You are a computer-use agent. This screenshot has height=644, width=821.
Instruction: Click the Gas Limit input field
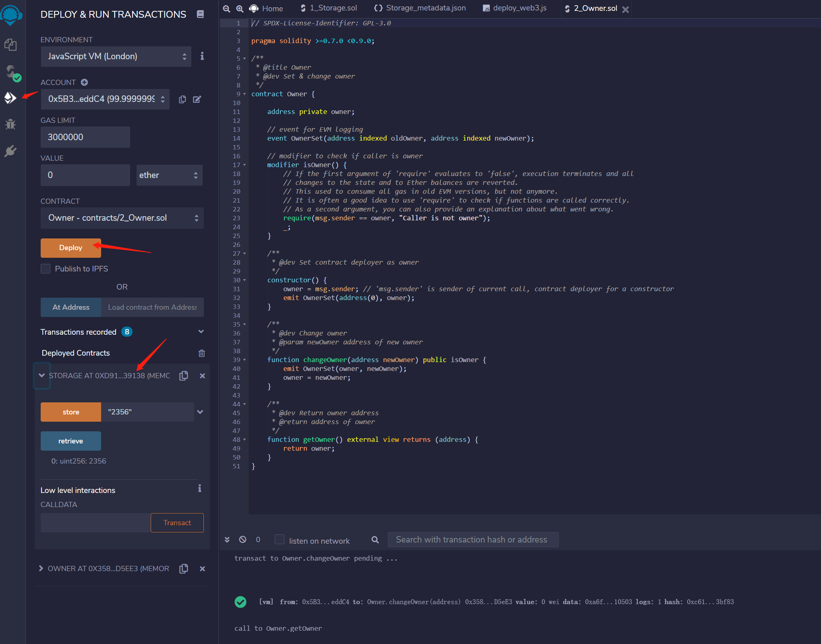85,137
